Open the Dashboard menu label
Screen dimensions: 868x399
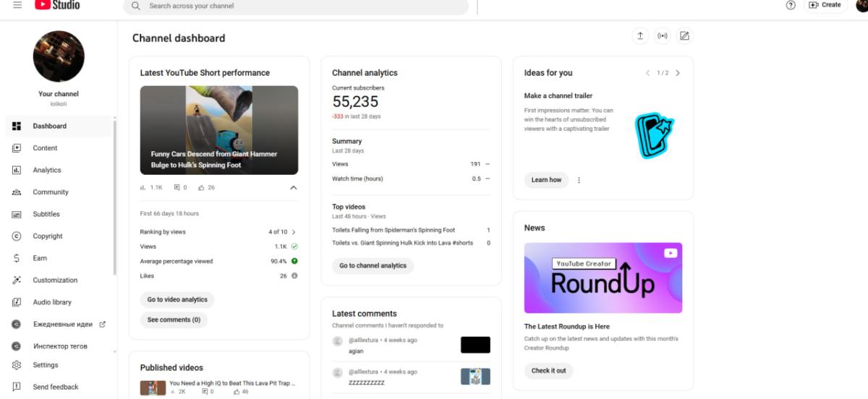49,126
